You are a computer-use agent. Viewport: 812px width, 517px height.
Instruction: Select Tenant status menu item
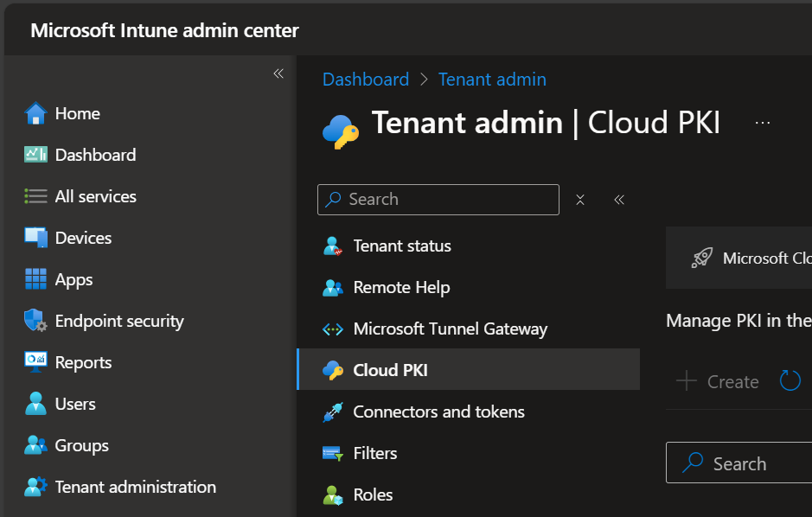402,246
